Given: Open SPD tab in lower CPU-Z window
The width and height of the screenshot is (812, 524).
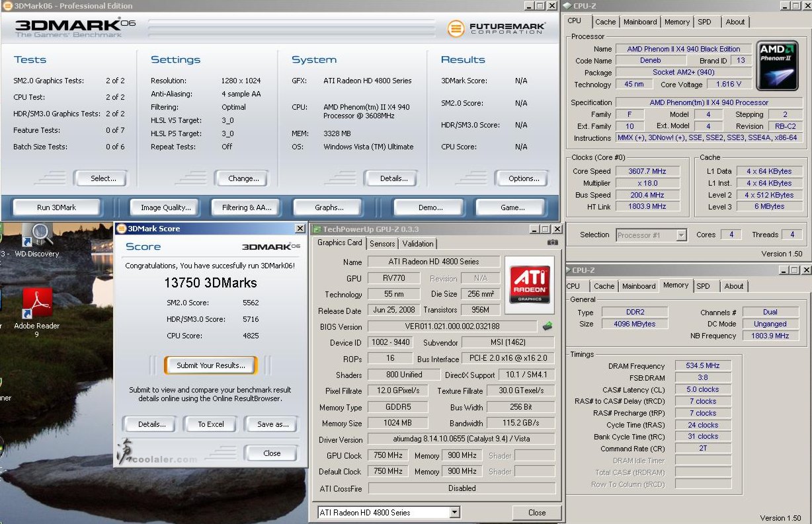Looking at the screenshot, I should (704, 286).
